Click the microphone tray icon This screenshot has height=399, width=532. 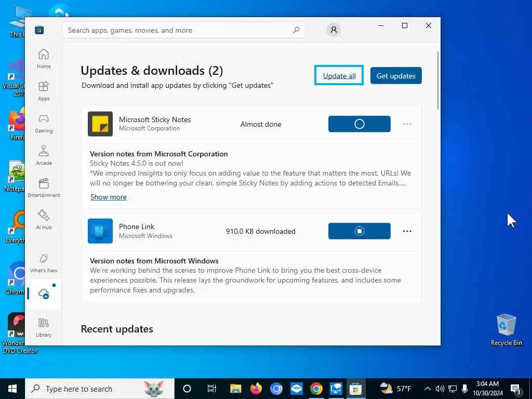click(x=465, y=389)
